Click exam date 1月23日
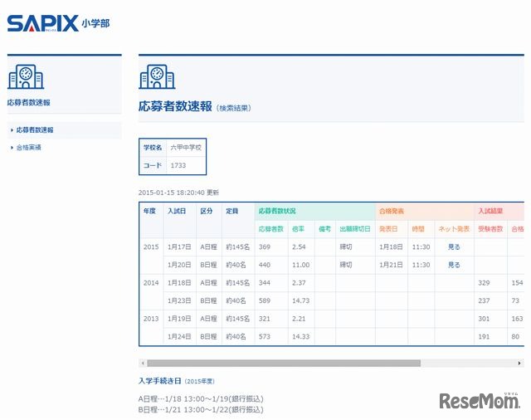The width and height of the screenshot is (531, 420). coord(179,300)
